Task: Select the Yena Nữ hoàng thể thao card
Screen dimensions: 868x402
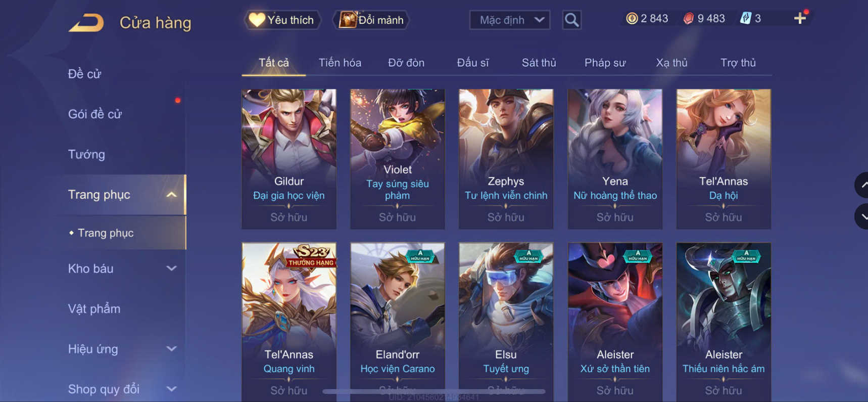Action: [615, 159]
